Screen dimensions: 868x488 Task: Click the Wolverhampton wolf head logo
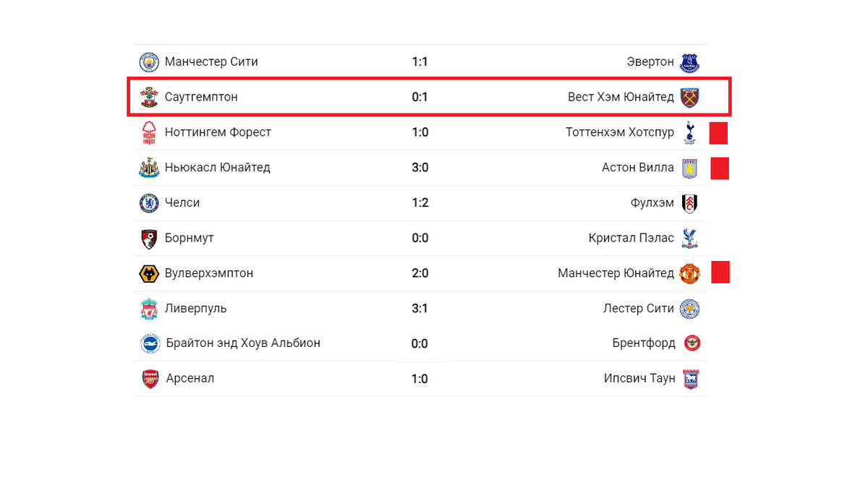[x=149, y=274]
